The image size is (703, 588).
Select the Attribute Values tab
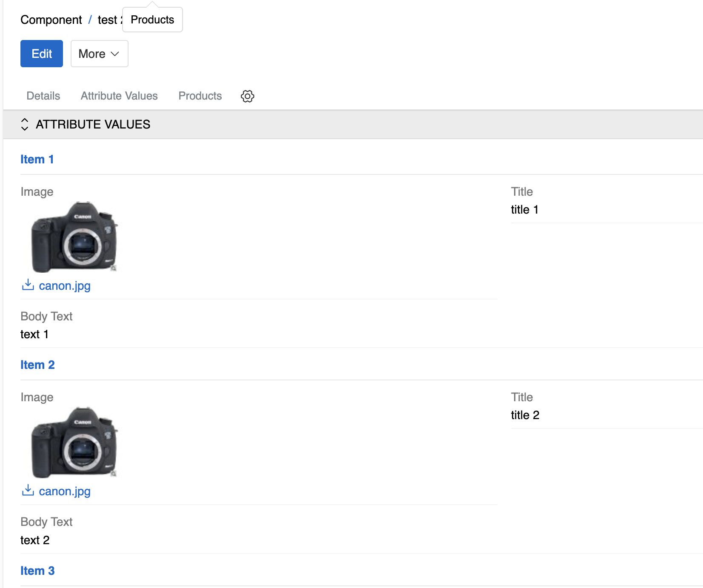(x=119, y=96)
